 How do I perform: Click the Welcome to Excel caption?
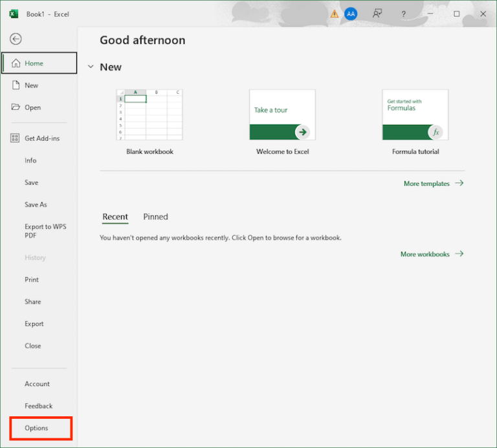pos(282,151)
